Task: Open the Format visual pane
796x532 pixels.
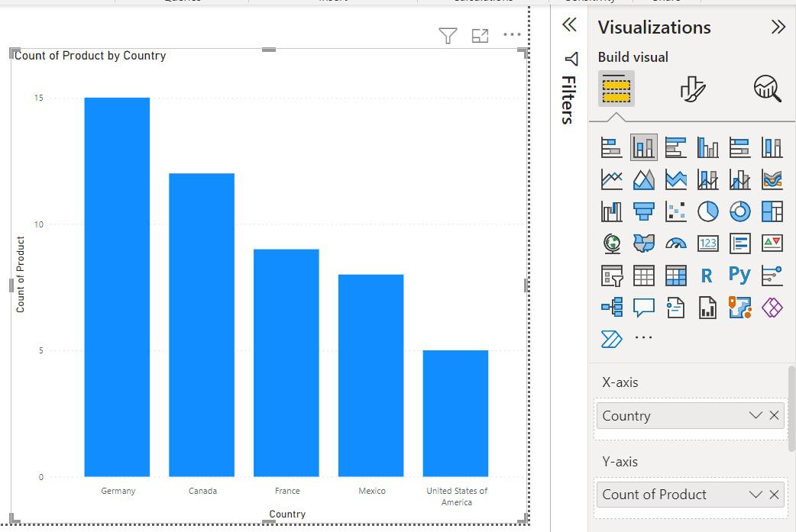Action: (694, 88)
